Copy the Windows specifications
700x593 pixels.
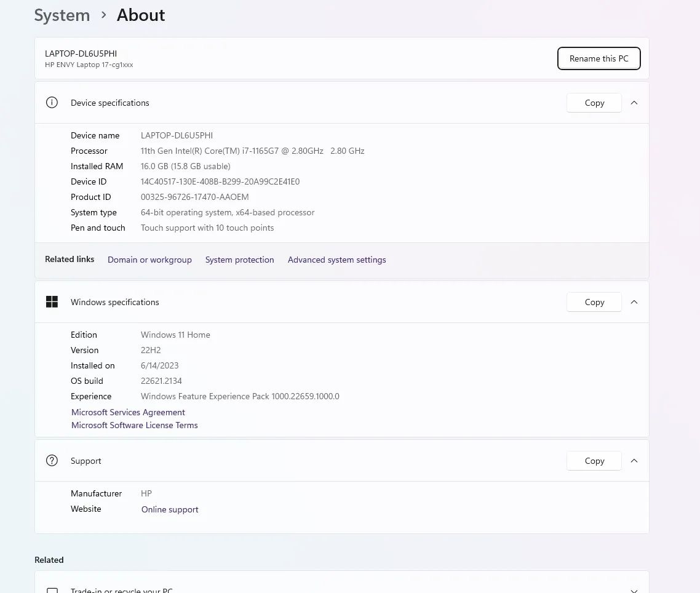[x=594, y=302]
